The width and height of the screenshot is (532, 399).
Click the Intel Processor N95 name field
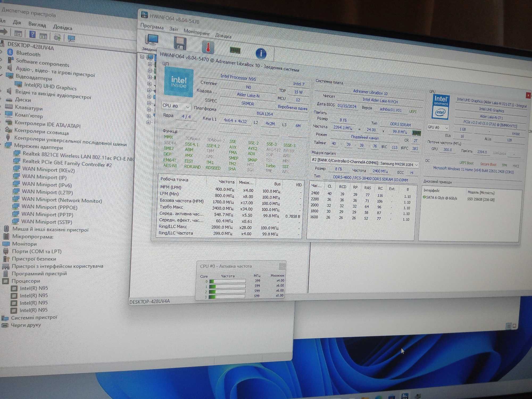coord(238,78)
